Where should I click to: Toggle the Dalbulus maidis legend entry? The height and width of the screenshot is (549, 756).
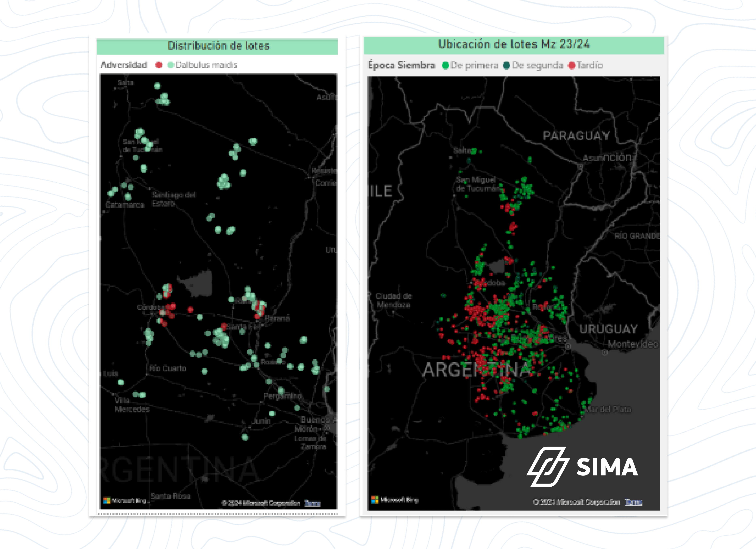click(202, 65)
